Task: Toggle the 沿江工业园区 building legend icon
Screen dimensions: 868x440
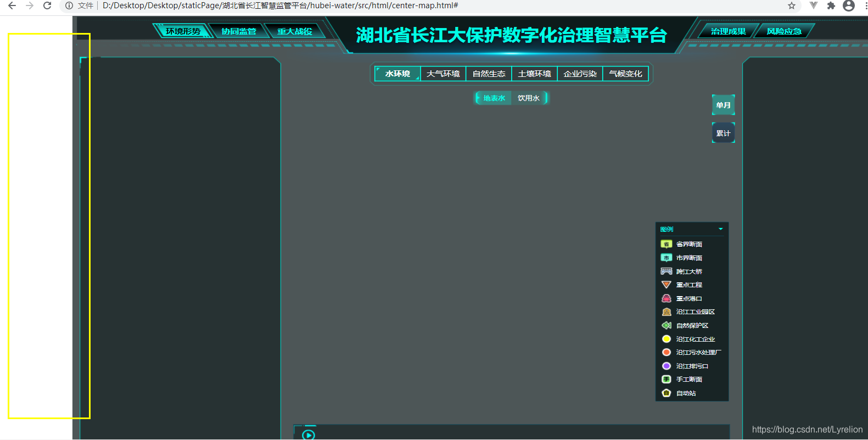Action: click(x=666, y=311)
